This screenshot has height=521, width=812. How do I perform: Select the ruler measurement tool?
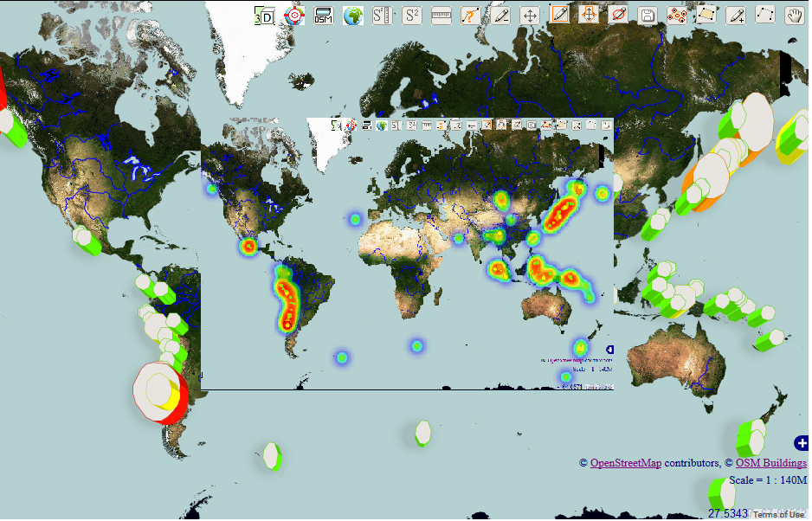click(x=441, y=15)
